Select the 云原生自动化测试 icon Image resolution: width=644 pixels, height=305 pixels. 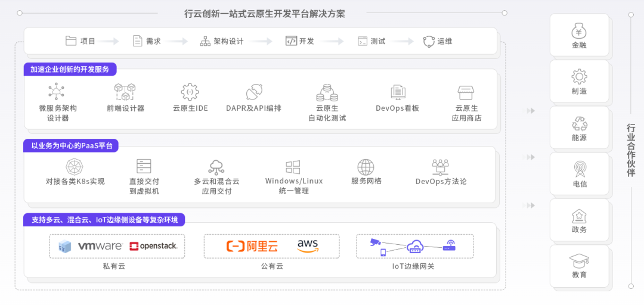(x=327, y=92)
